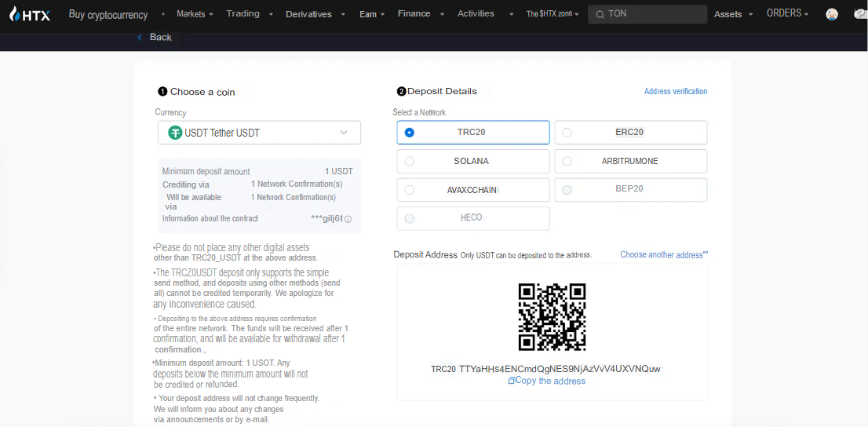Select the SOLANA network option
This screenshot has height=427, width=868.
472,161
